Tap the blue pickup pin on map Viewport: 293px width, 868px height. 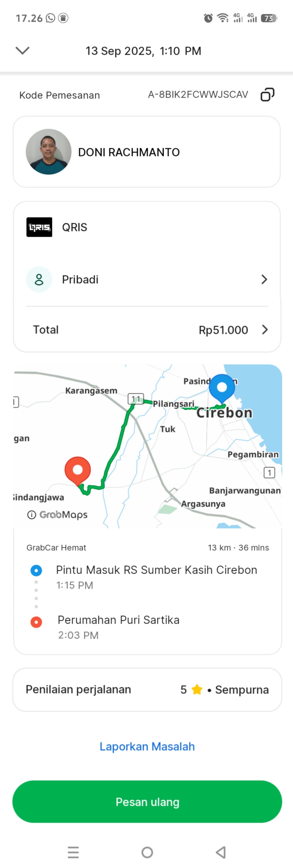click(x=222, y=387)
